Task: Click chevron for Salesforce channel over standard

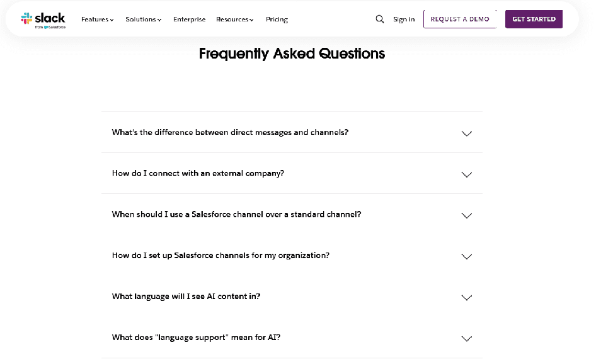Action: tap(466, 215)
